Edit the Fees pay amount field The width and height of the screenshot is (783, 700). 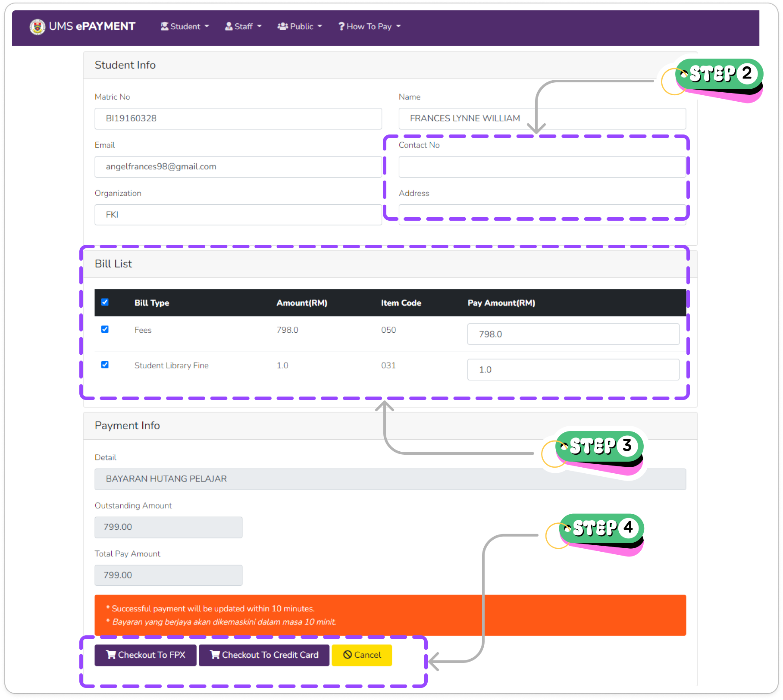pyautogui.click(x=573, y=334)
